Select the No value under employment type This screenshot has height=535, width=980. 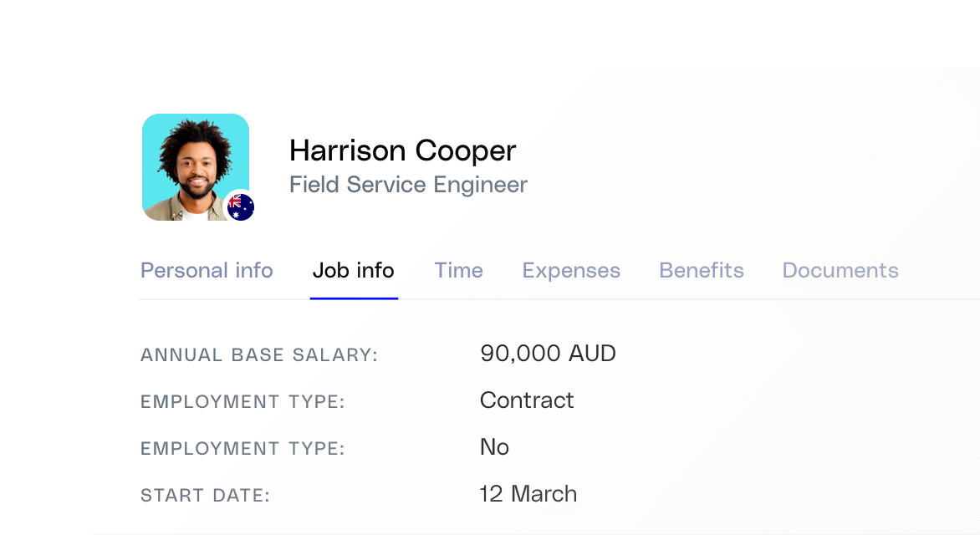pos(494,447)
